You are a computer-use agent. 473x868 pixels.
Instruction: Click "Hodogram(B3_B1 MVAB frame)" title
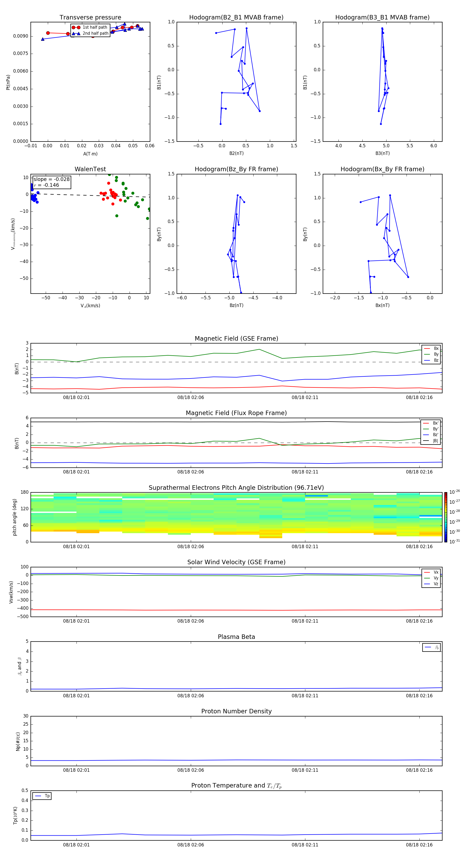382,18
